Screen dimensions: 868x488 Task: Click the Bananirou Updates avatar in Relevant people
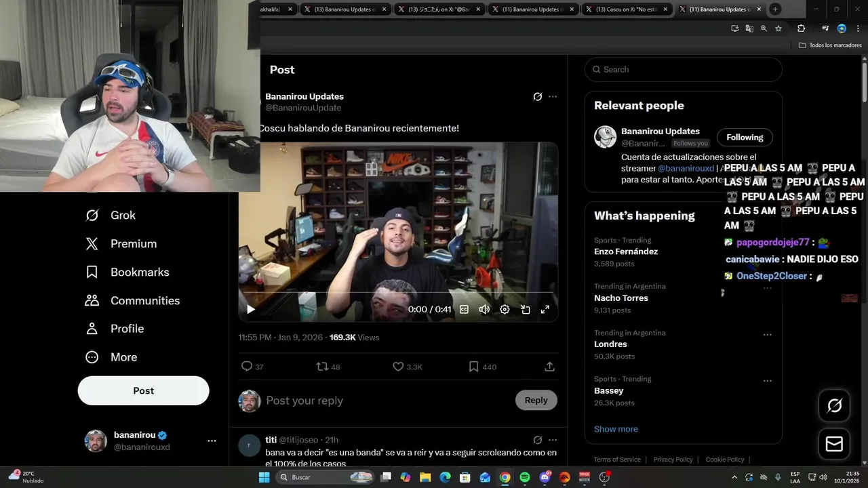pos(605,137)
